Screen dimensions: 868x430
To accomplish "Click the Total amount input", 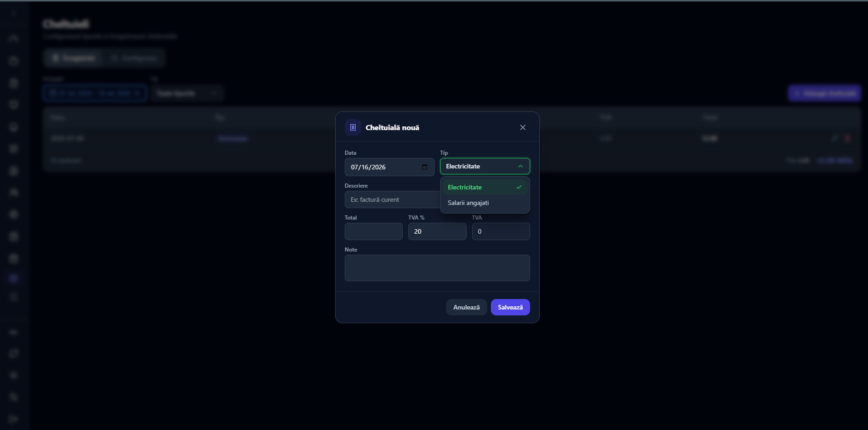I will 374,231.
